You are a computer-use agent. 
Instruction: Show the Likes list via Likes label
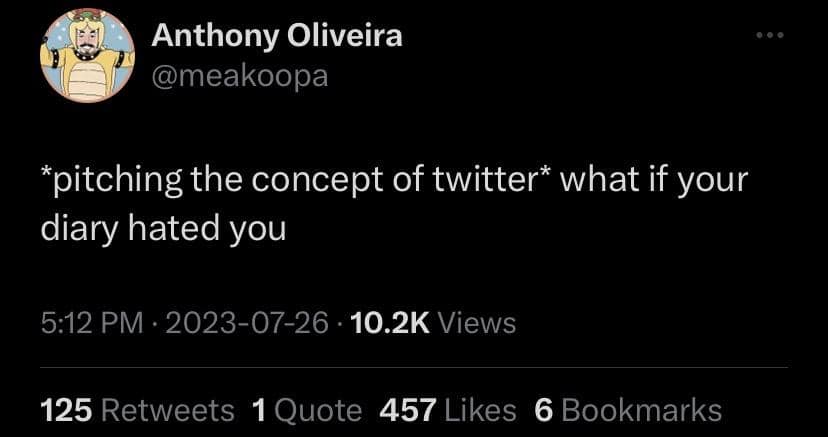(x=479, y=409)
